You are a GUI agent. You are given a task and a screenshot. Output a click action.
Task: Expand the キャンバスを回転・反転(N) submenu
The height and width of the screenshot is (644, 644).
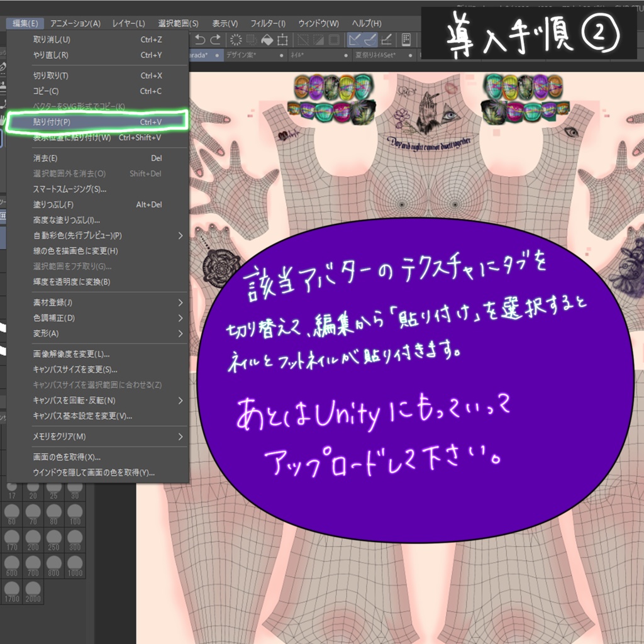[69, 401]
